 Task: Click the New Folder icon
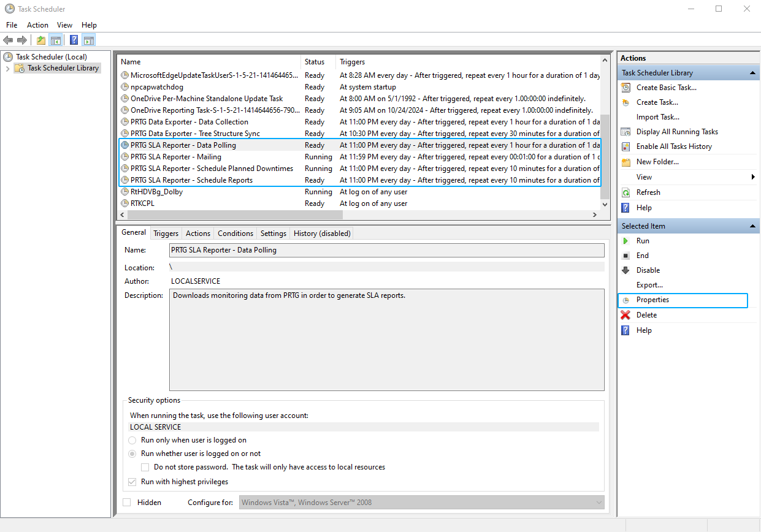[625, 162]
